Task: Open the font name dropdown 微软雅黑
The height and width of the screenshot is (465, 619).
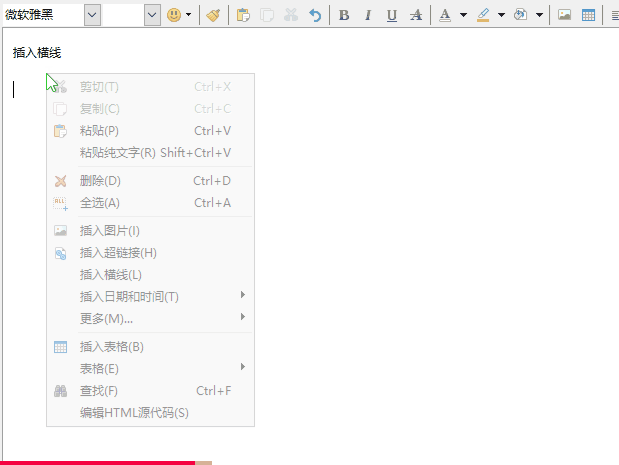Action: click(92, 15)
